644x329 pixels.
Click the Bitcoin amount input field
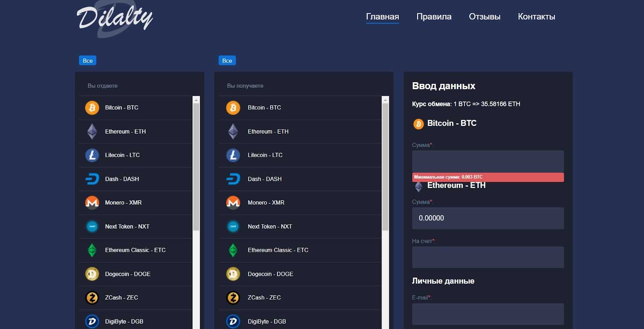click(x=488, y=161)
